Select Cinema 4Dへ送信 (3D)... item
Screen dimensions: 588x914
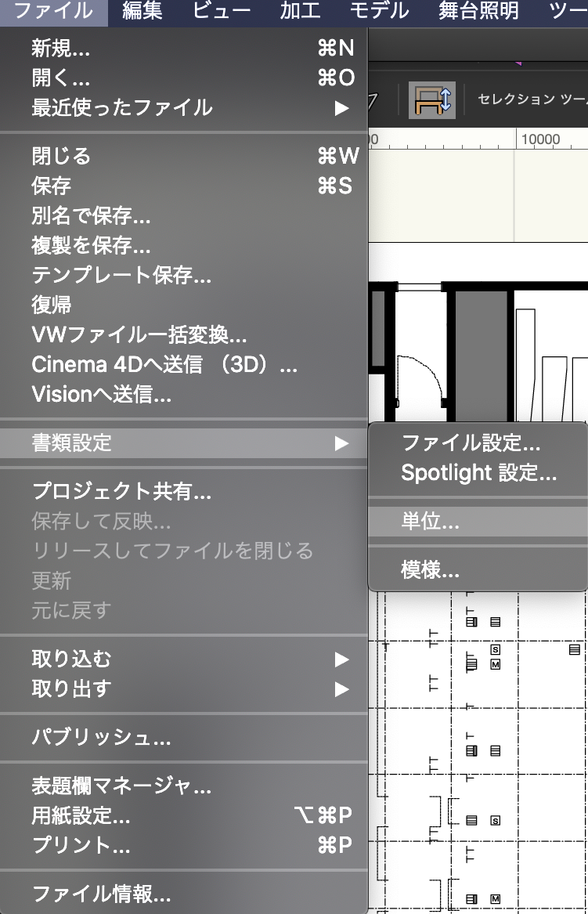(x=183, y=365)
